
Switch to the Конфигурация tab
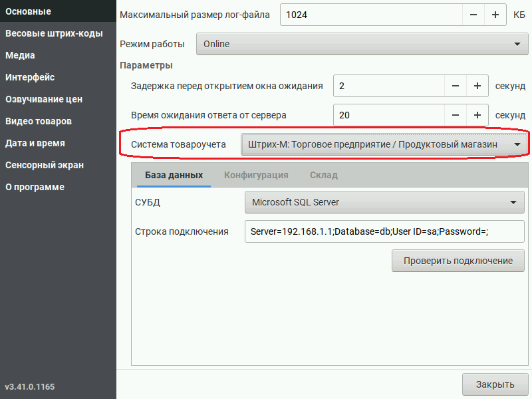[256, 175]
